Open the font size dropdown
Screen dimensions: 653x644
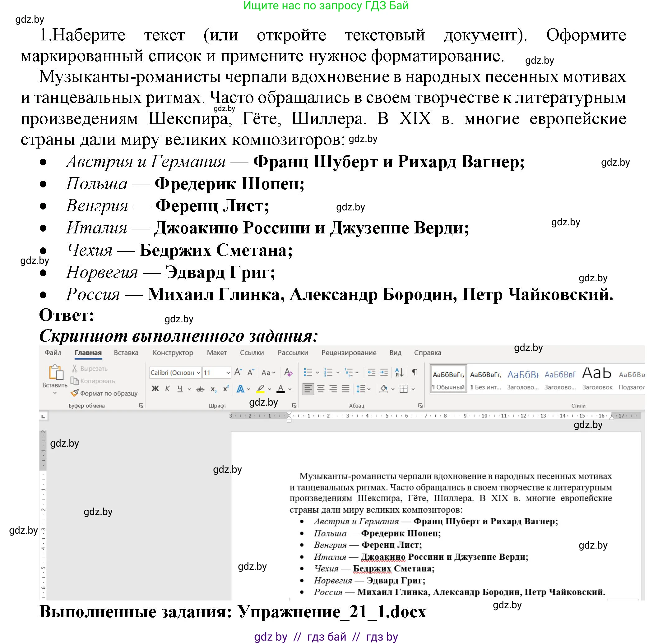click(x=229, y=373)
